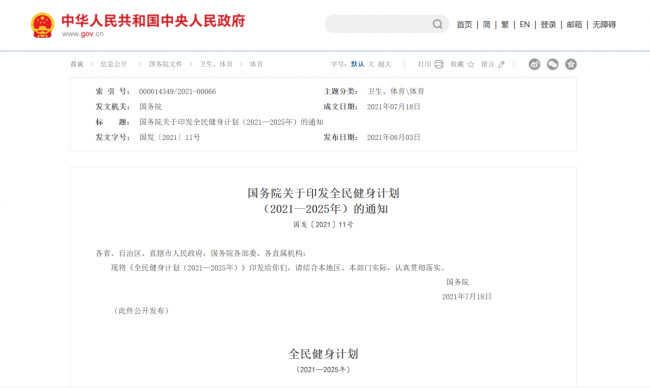The height and width of the screenshot is (388, 650).
Task: Click the favorite star outline icon
Action: click(471, 64)
